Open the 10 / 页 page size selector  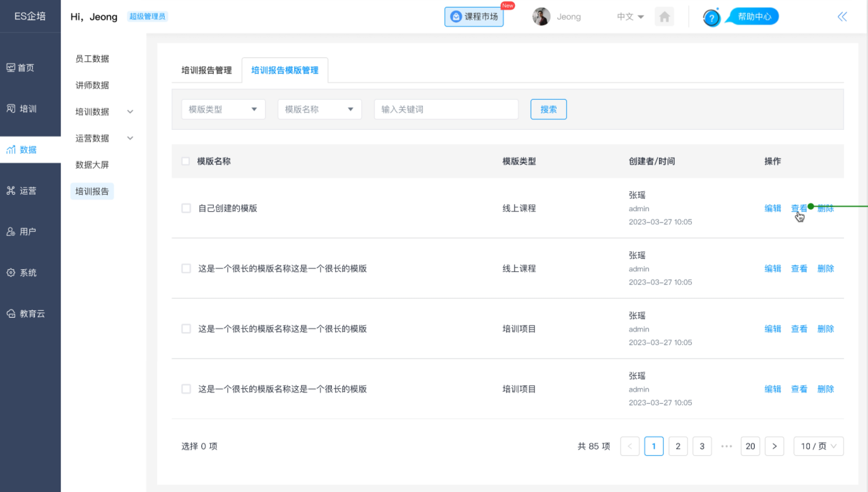pos(818,446)
